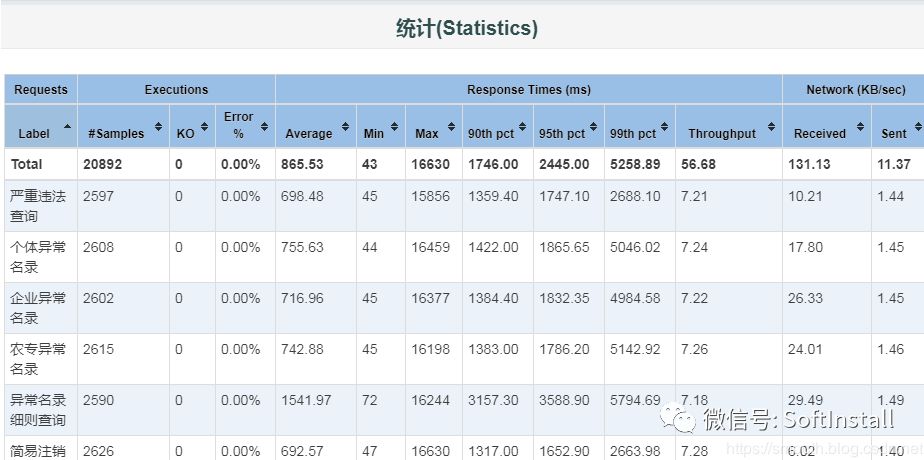This screenshot has width=924, height=460.
Task: Select average value 698.48
Action: point(302,196)
